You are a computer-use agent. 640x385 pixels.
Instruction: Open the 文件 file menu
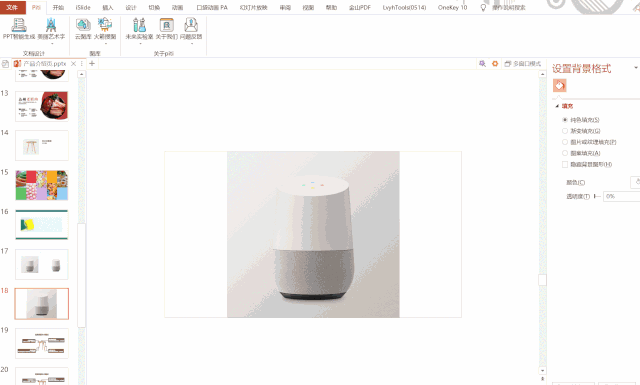(13, 7)
